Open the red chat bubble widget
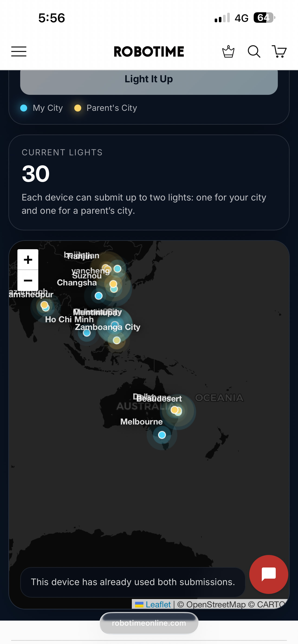This screenshot has height=644, width=298. click(269, 574)
